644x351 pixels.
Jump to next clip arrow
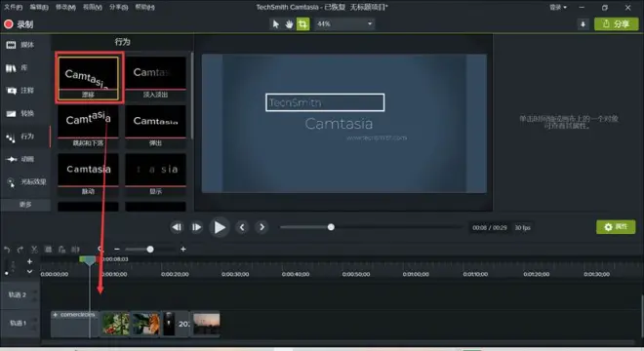coord(262,227)
